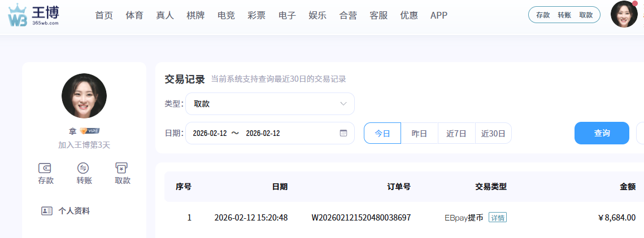The height and width of the screenshot is (238, 644).
Task: Click the large profile photo in sidebar
Action: (84, 96)
